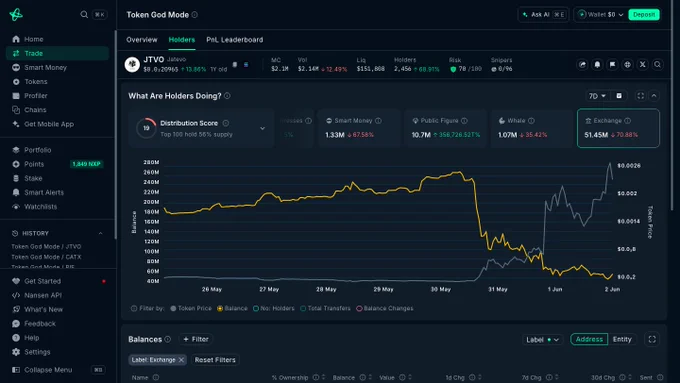This screenshot has width=680, height=383.
Task: Toggle Total Transfers chart filter
Action: [x=325, y=308]
